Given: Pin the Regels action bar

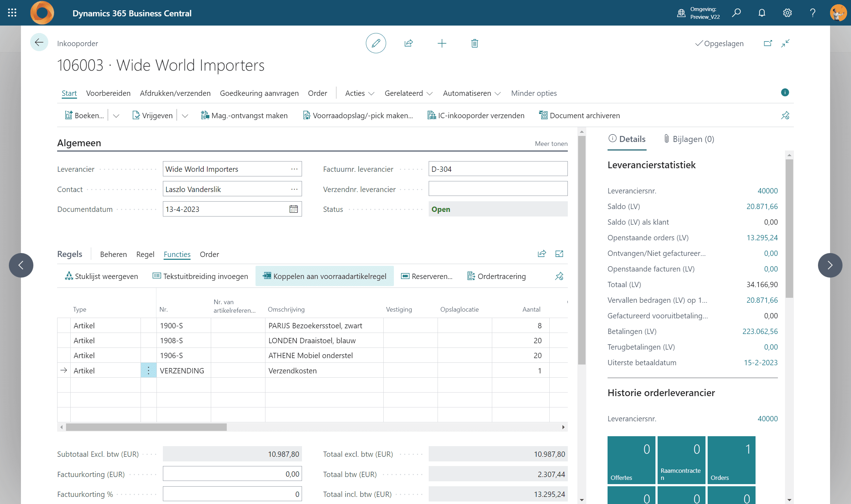Looking at the screenshot, I should [559, 276].
